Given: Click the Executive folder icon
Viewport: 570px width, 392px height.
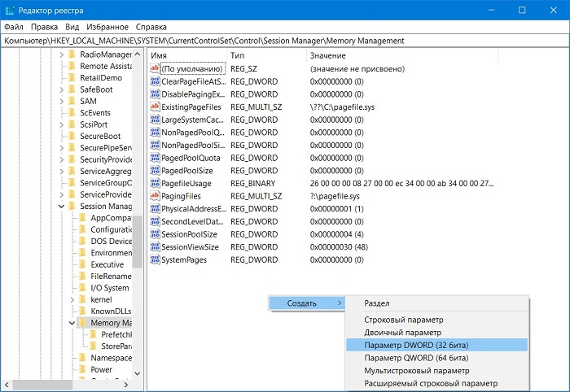Looking at the screenshot, I should pyautogui.click(x=83, y=264).
